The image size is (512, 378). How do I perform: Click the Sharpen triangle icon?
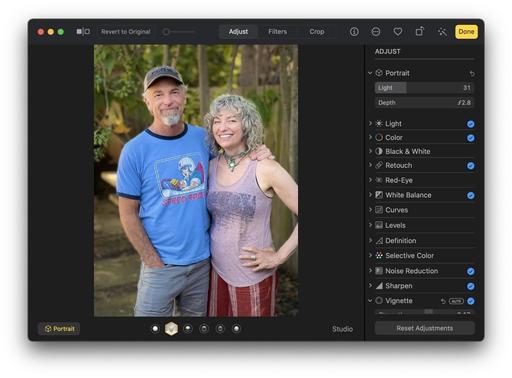coord(379,286)
